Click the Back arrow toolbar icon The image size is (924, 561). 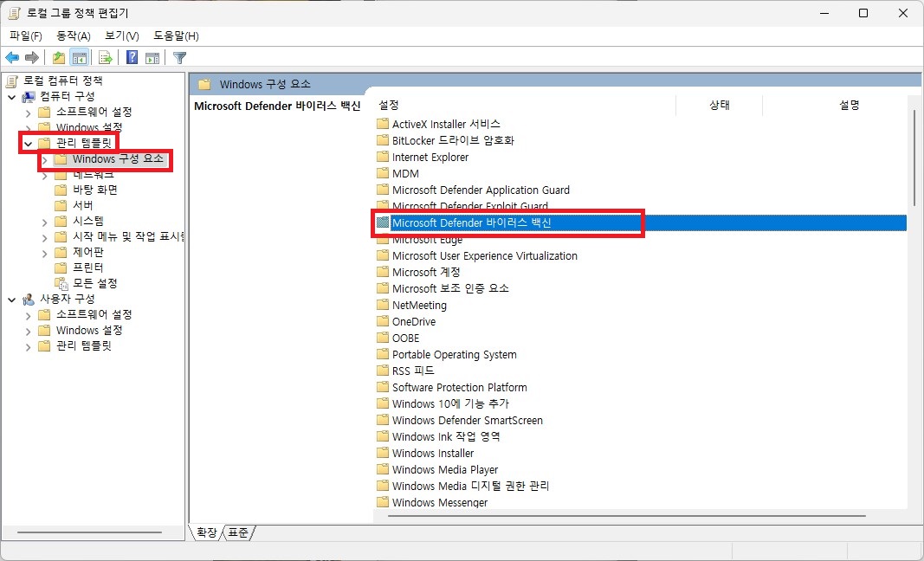(x=12, y=58)
